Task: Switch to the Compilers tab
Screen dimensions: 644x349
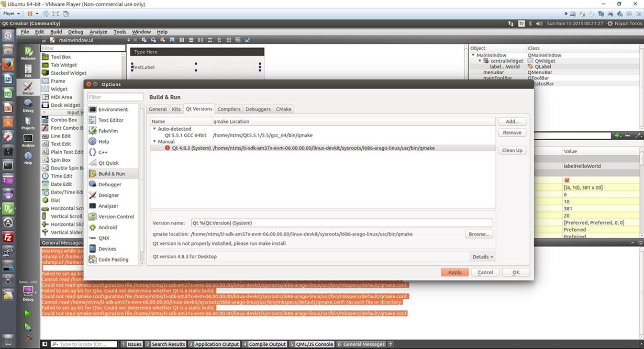Action: click(x=229, y=109)
